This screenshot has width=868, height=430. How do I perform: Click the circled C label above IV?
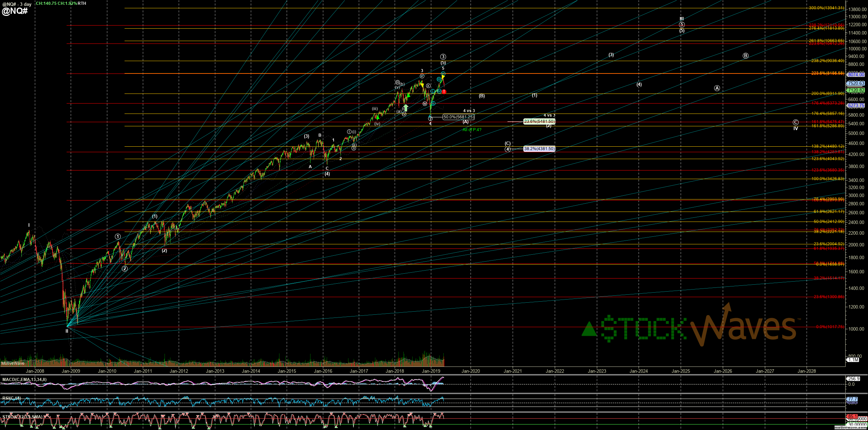(795, 122)
